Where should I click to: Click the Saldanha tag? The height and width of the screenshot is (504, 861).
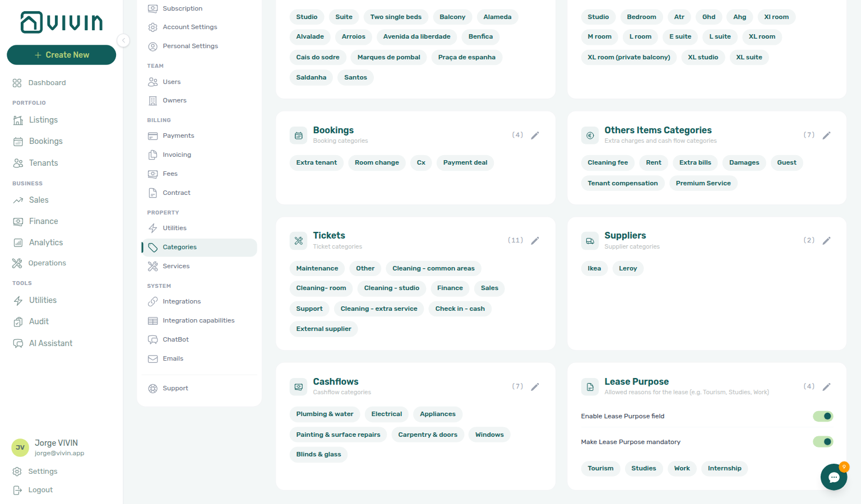(312, 77)
